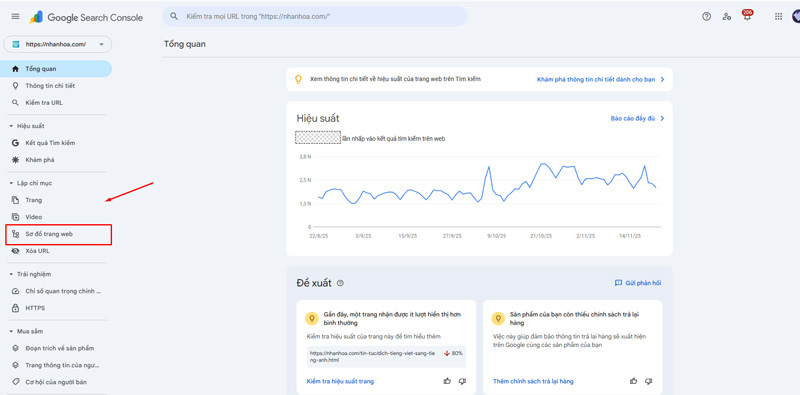This screenshot has height=395, width=800.
Task: Collapse the Trải nghiệm sidebar section
Action: 30,274
